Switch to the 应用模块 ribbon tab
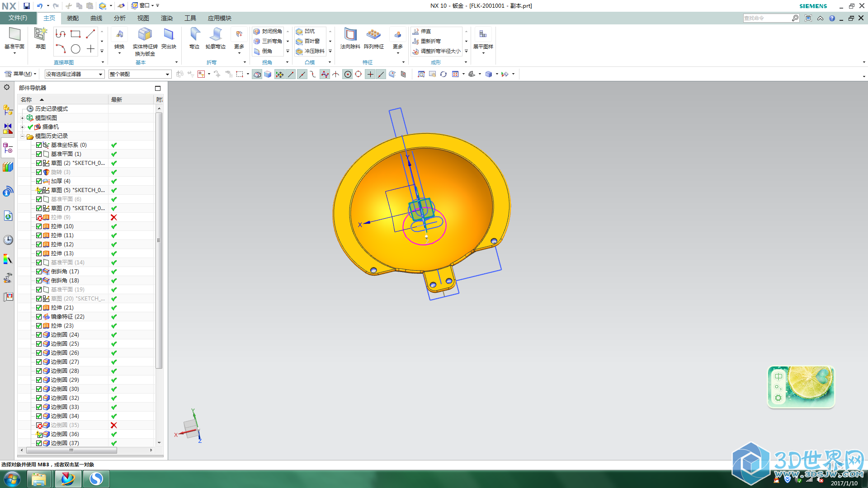Screen dimensions: 868x488 (x=220, y=18)
